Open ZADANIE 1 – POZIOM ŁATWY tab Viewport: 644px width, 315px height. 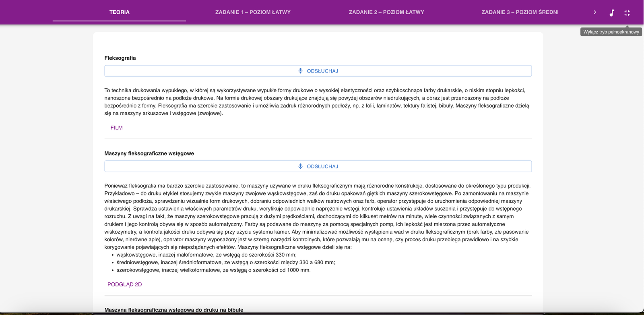pyautogui.click(x=253, y=12)
